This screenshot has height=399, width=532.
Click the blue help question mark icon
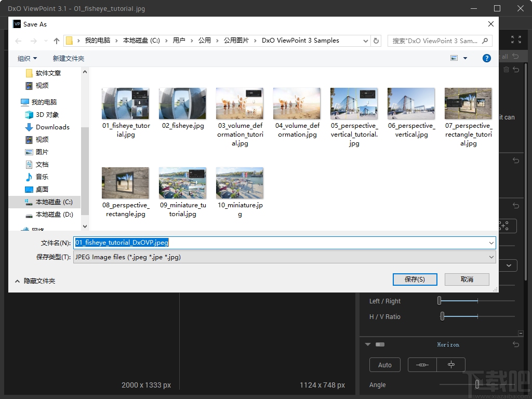pos(486,58)
